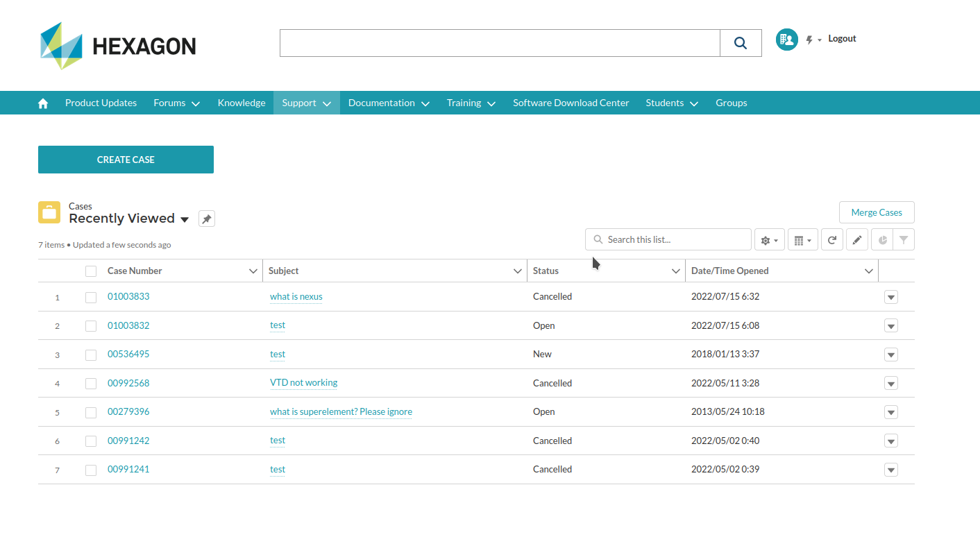Open Subject column menu chevron

pos(518,271)
